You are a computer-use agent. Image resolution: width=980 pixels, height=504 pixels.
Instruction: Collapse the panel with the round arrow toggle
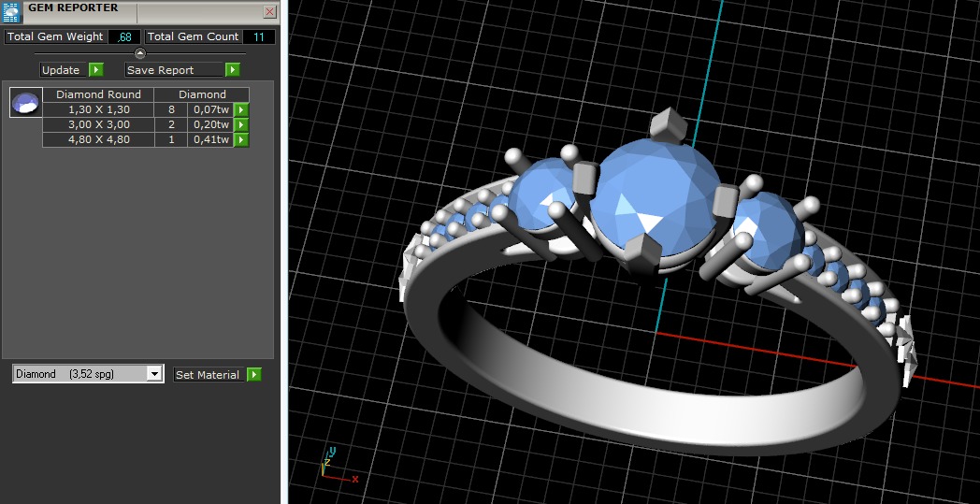[140, 54]
